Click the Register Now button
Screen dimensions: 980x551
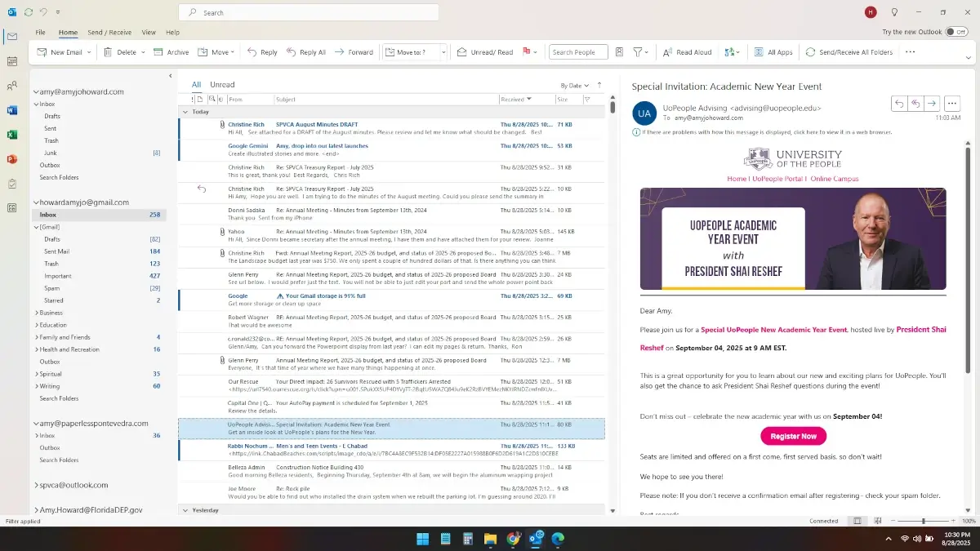793,436
